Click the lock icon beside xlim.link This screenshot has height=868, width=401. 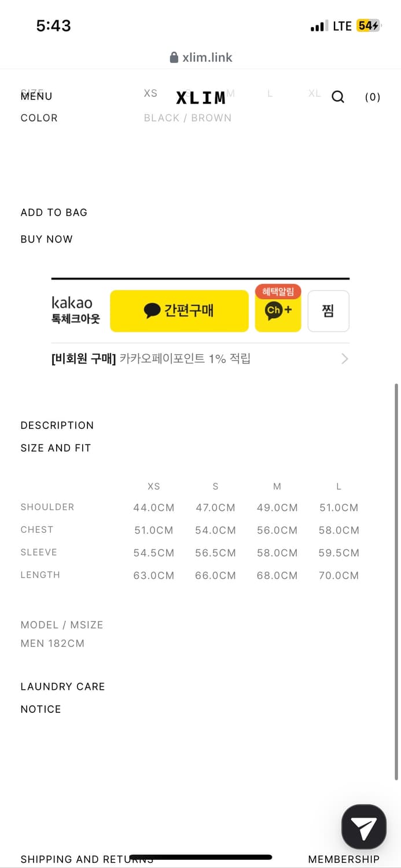click(x=174, y=57)
